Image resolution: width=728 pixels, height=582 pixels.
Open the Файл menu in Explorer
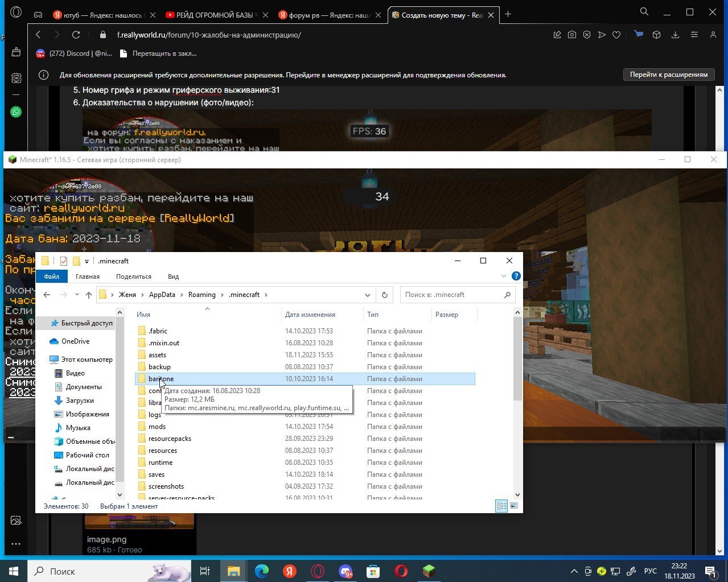tap(52, 276)
